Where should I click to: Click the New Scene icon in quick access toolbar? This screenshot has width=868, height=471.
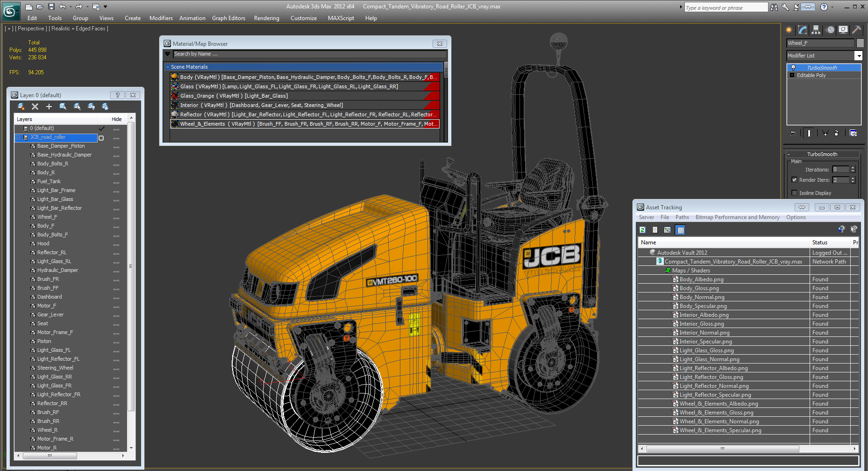(x=29, y=7)
